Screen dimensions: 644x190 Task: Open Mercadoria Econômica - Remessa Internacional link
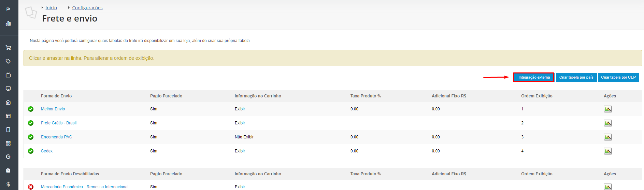[x=85, y=187]
